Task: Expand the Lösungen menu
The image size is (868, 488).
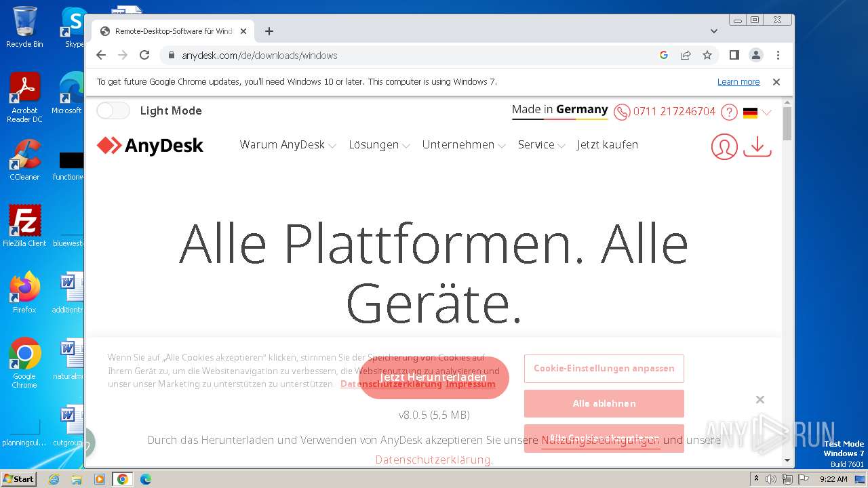Action: tap(379, 144)
